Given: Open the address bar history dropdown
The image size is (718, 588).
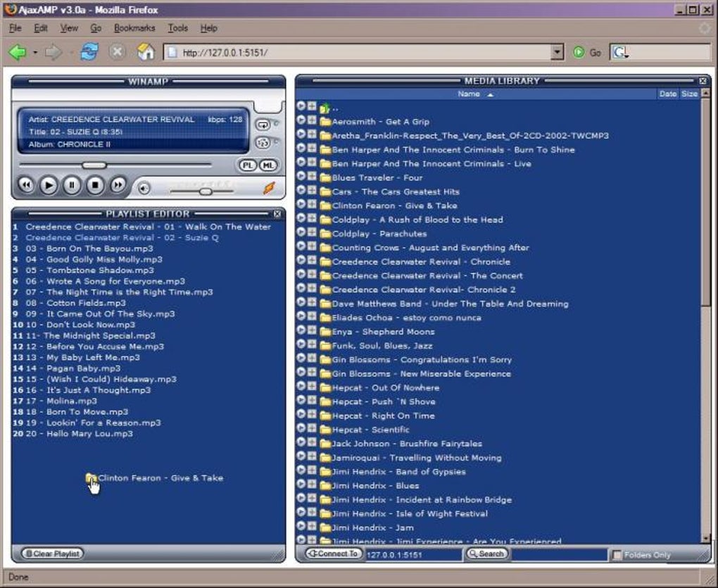Looking at the screenshot, I should coord(557,52).
